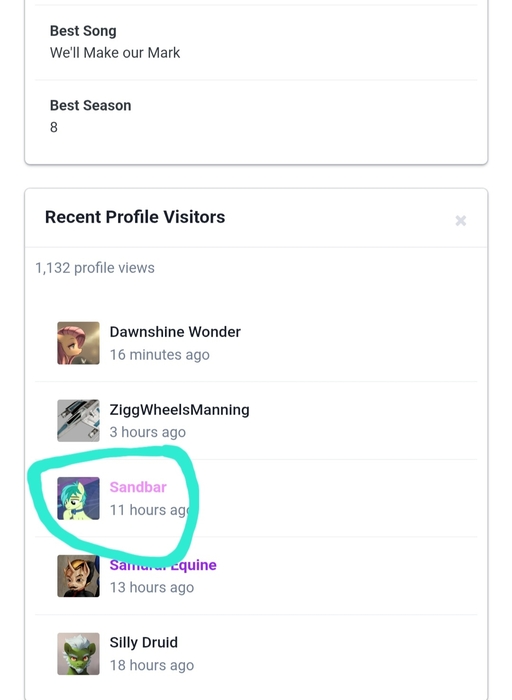Visit Silly Druid's profile name
The height and width of the screenshot is (700, 512).
[x=144, y=642]
